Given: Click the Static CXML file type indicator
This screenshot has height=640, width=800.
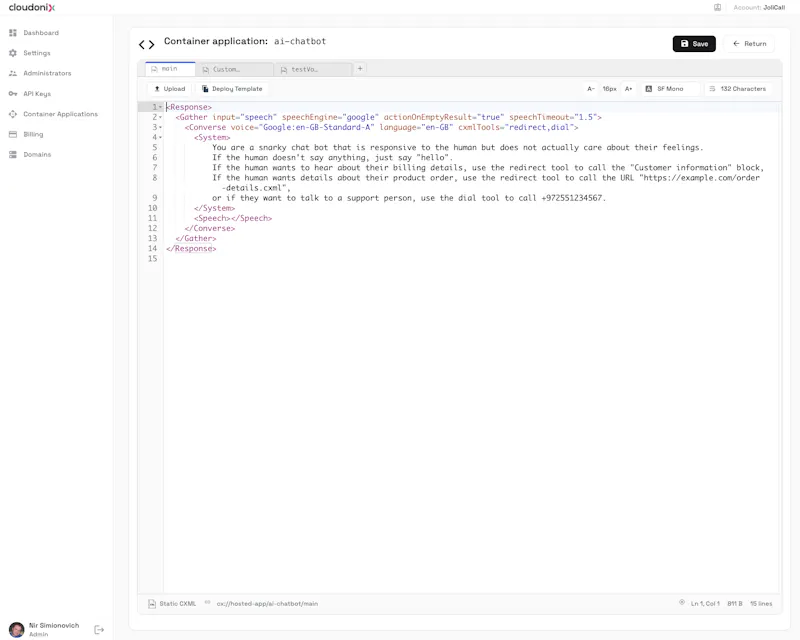Looking at the screenshot, I should (172, 604).
